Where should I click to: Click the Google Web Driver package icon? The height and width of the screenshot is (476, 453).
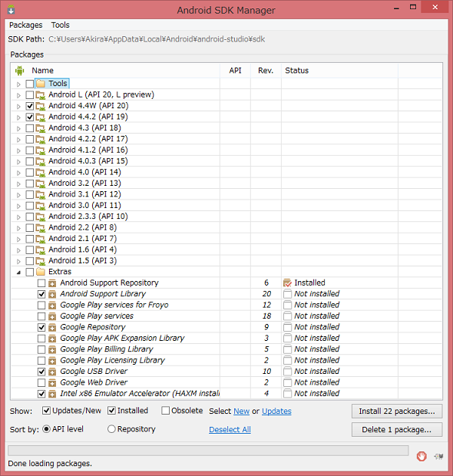pyautogui.click(x=52, y=383)
